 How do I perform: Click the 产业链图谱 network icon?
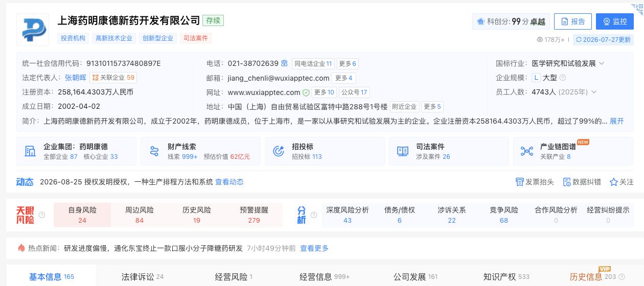point(527,151)
